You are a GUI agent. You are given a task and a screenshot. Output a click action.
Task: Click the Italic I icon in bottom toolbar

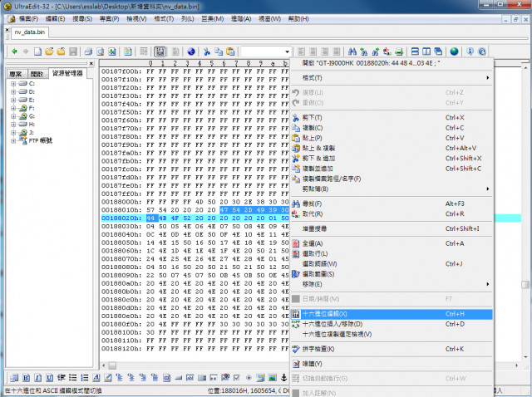click(x=38, y=378)
